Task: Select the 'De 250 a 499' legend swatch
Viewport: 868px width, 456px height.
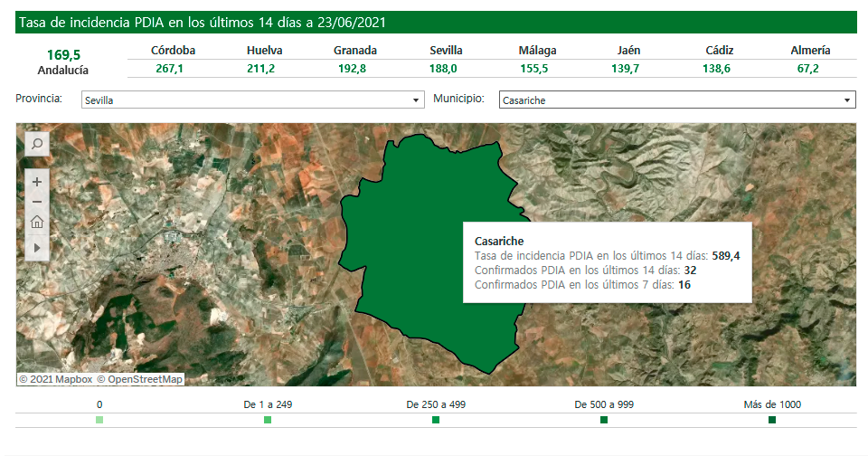Action: (x=436, y=420)
